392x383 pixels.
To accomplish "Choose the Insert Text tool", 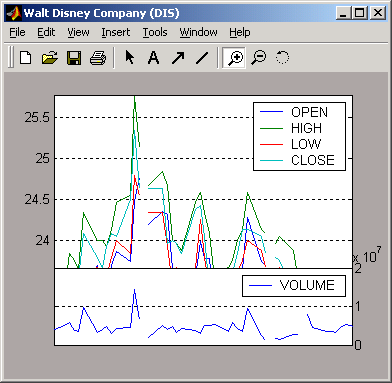I will pyautogui.click(x=153, y=58).
